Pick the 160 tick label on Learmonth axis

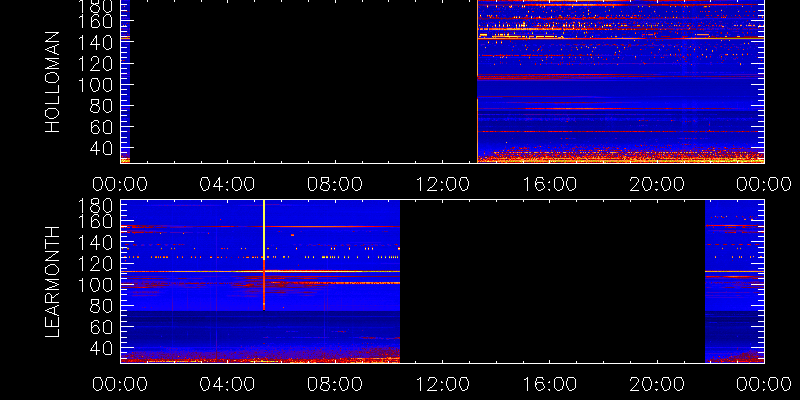coord(95,222)
